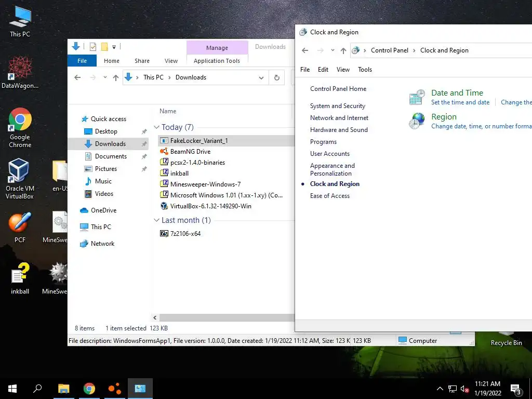Select BeamNG Drive file
This screenshot has width=532, height=399.
click(x=190, y=152)
